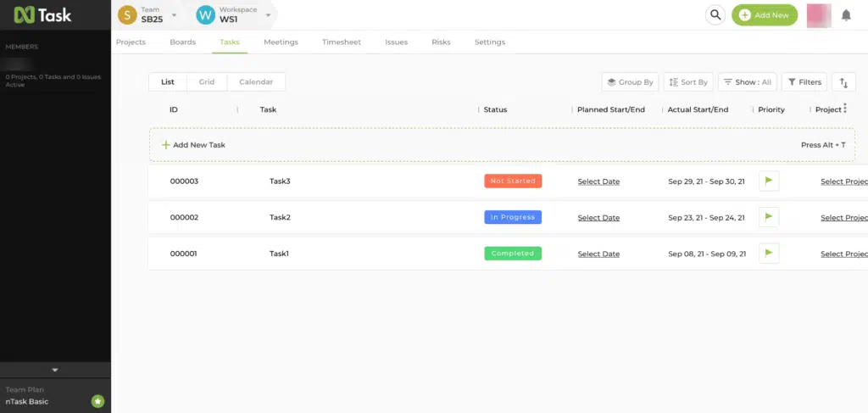Open the notifications bell
Viewport: 868px width, 413px height.
[846, 15]
